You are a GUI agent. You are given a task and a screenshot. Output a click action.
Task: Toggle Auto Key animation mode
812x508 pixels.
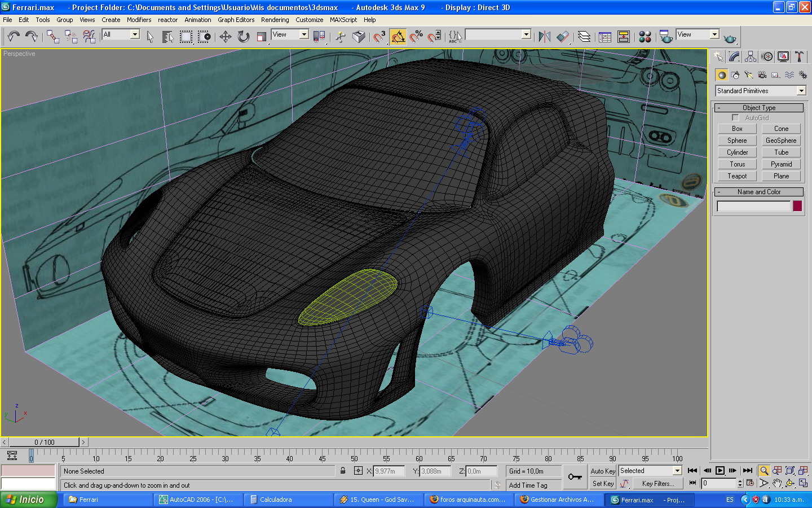pyautogui.click(x=603, y=471)
